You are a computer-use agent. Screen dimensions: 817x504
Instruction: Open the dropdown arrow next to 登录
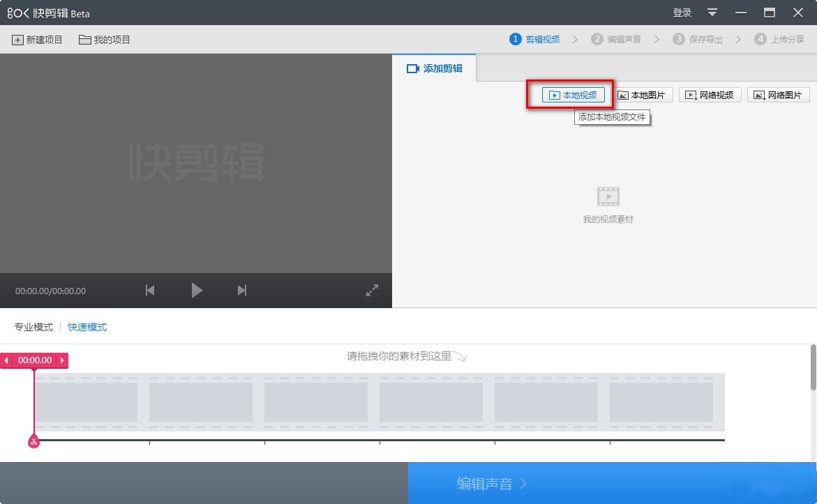click(712, 12)
